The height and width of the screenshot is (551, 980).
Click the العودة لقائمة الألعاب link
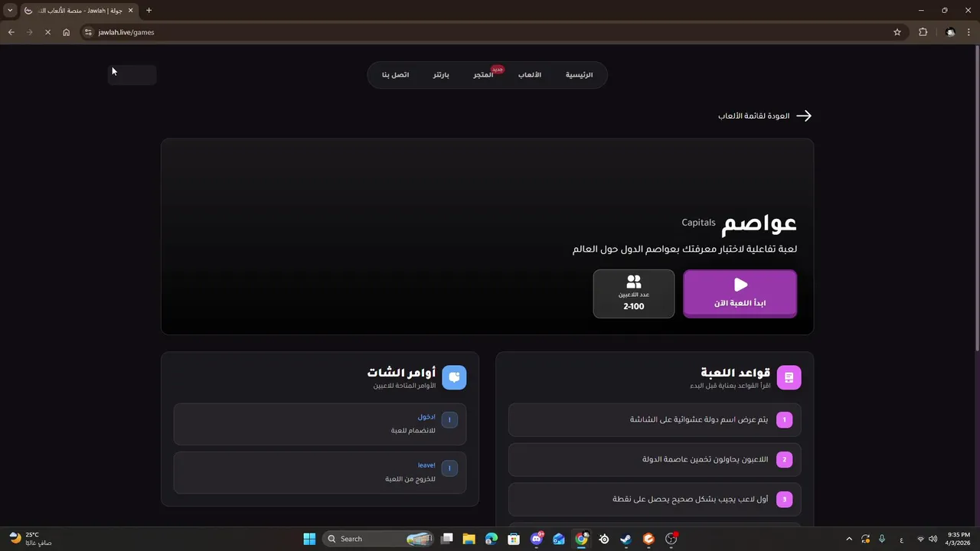753,116
